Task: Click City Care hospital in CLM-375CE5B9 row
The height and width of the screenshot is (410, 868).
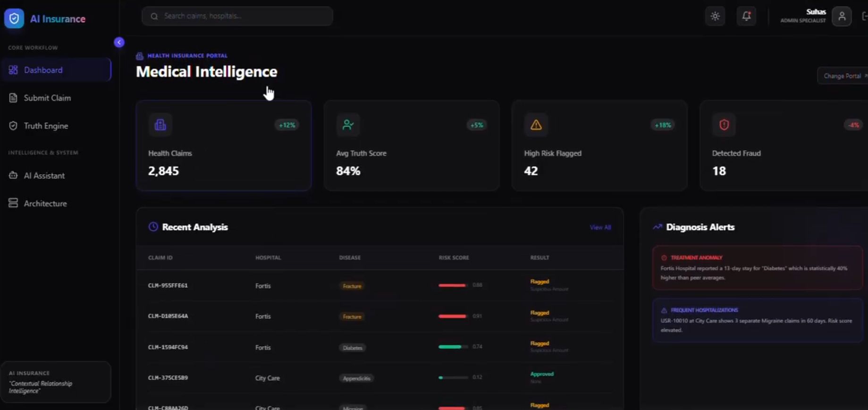Action: tap(268, 378)
